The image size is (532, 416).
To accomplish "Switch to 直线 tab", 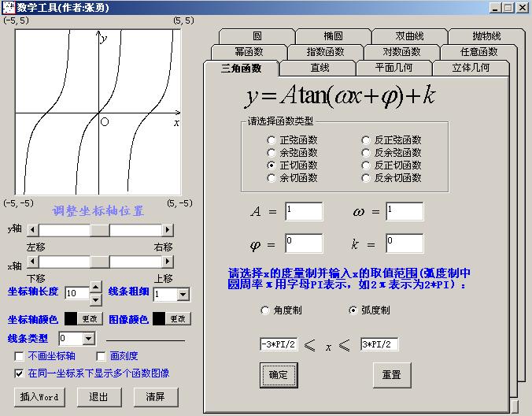I will 320,68.
